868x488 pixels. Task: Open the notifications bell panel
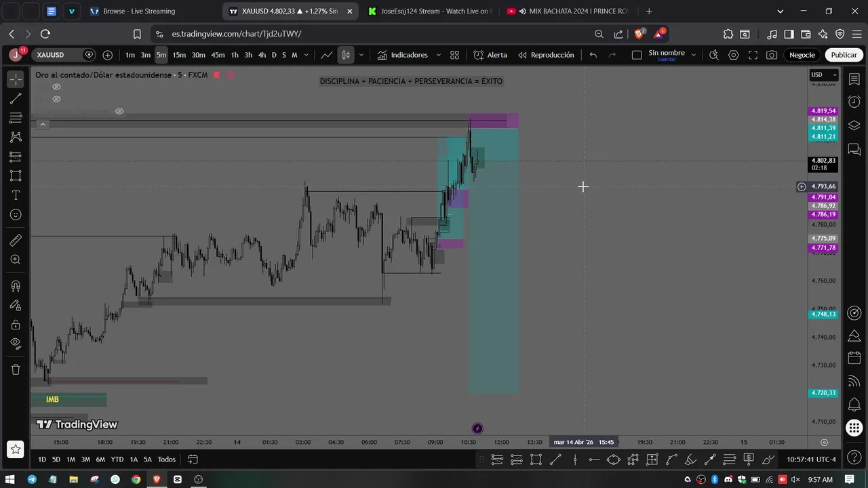click(854, 405)
